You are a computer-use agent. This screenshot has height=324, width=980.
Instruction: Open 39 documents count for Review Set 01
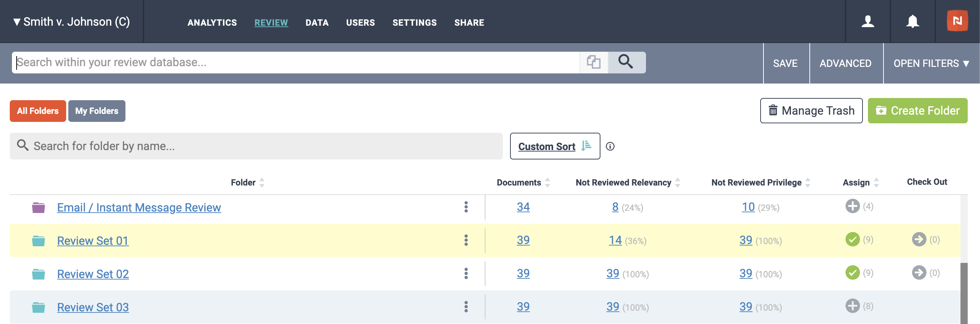tap(523, 240)
